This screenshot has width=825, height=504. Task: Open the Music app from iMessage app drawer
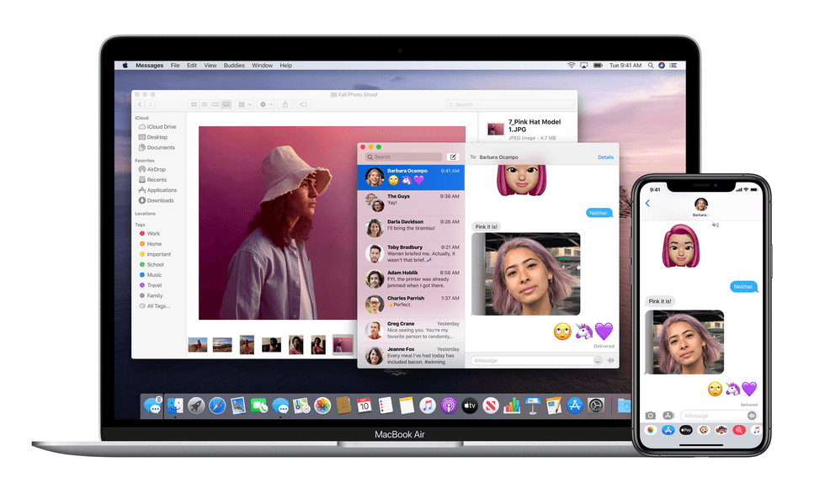pyautogui.click(x=756, y=429)
